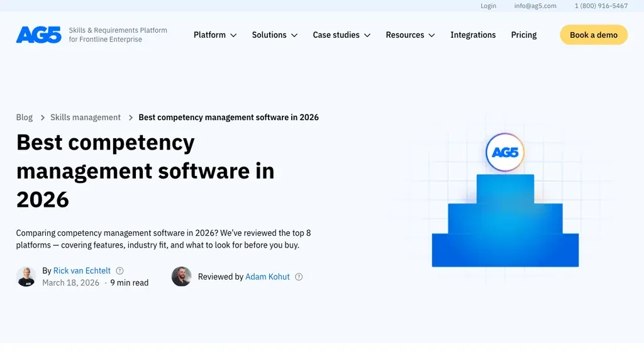644x362 pixels.
Task: Click Adam Kohut's avatar photo
Action: pyautogui.click(x=182, y=277)
